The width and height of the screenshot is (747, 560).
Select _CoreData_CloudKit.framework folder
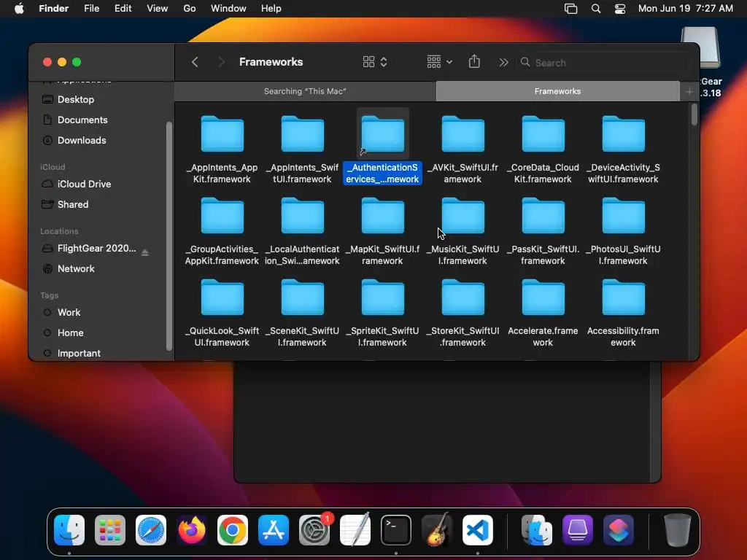point(543,149)
